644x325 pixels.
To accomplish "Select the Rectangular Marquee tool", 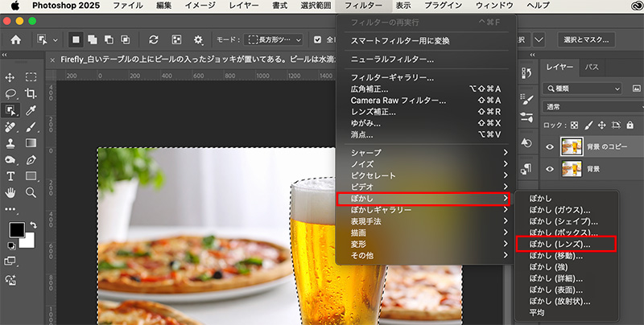I will click(x=31, y=77).
